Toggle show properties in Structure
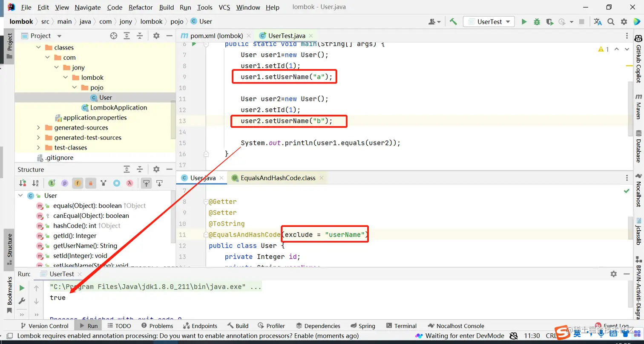Viewport: 644px width, 344px height. pyautogui.click(x=65, y=183)
